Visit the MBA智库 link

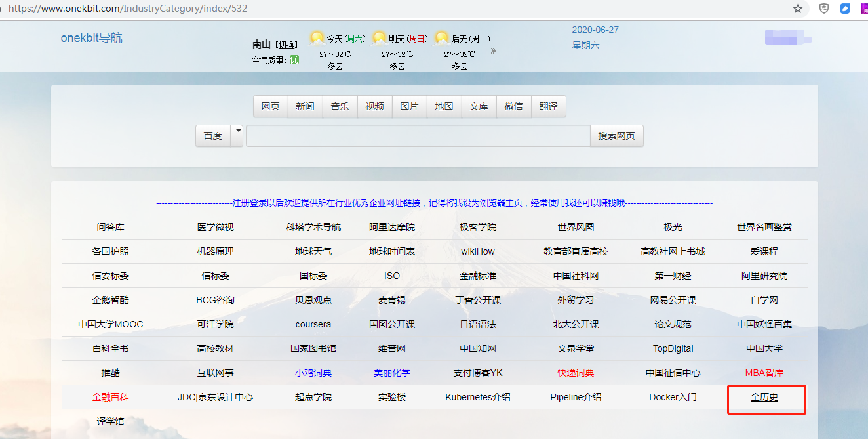[x=764, y=373]
